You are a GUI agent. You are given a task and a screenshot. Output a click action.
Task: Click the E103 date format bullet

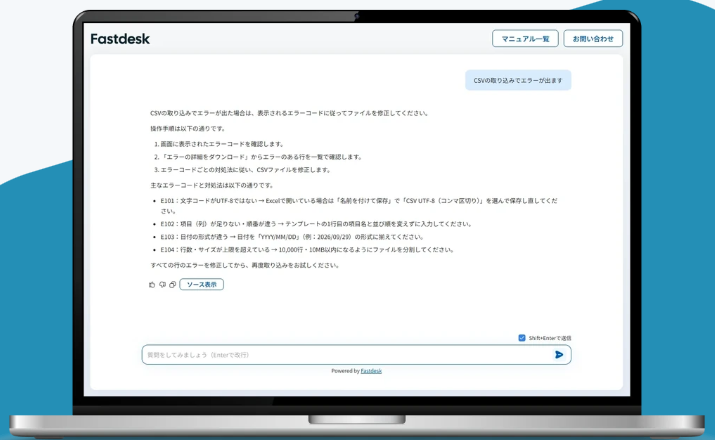coord(293,237)
